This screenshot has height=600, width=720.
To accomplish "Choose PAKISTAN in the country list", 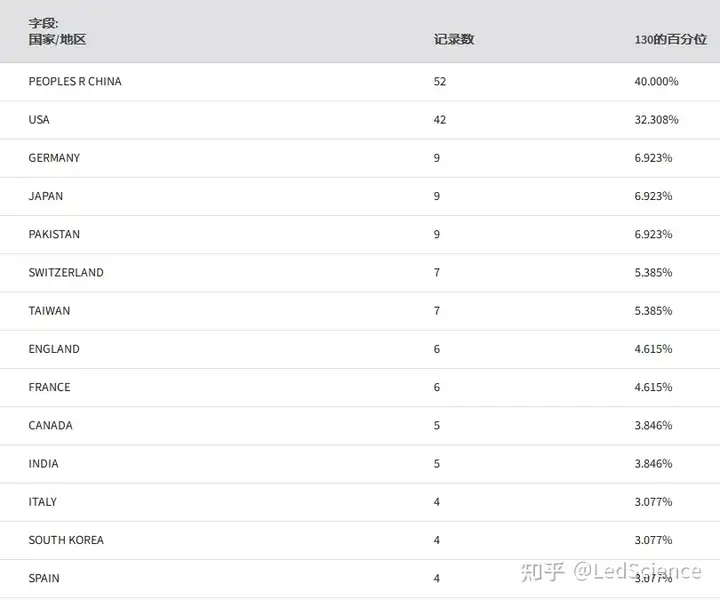I will coord(54,234).
